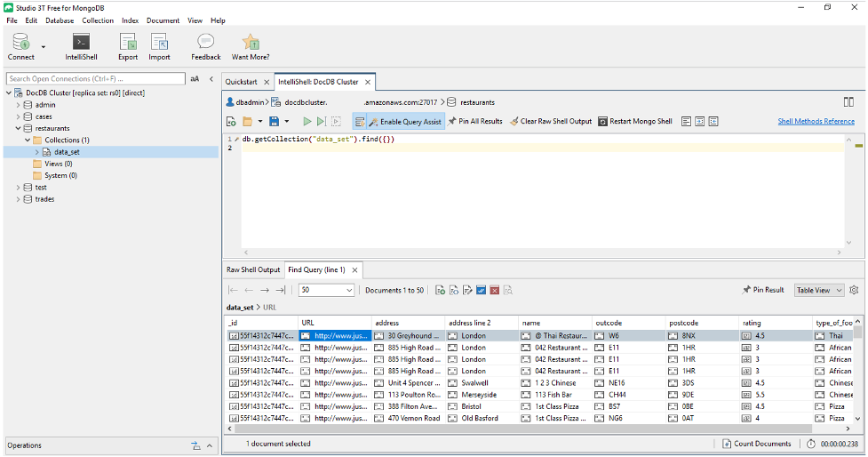
Task: Run the script with the green play icon
Action: (307, 121)
